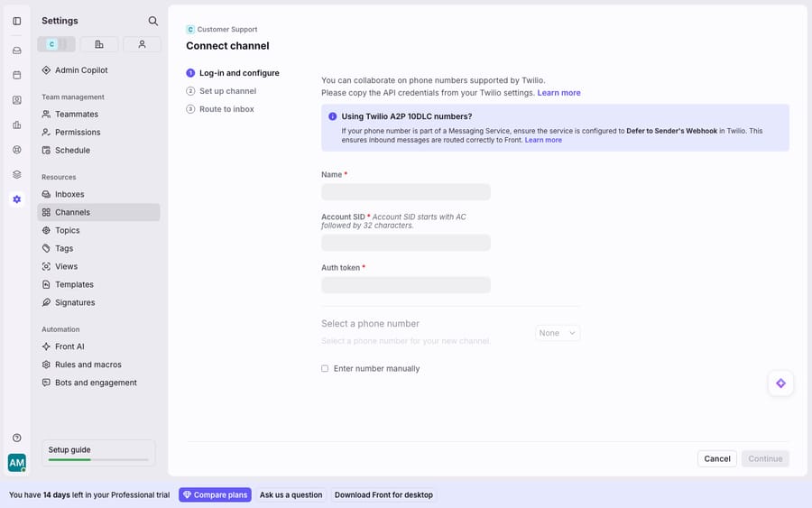The image size is (812, 508).
Task: Open Admin Copilot
Action: coord(98,69)
